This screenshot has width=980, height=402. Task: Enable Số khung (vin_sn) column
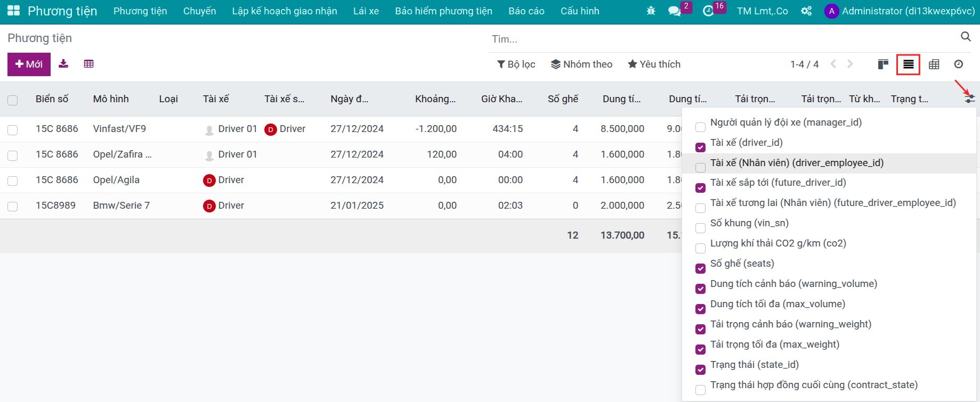tap(700, 228)
